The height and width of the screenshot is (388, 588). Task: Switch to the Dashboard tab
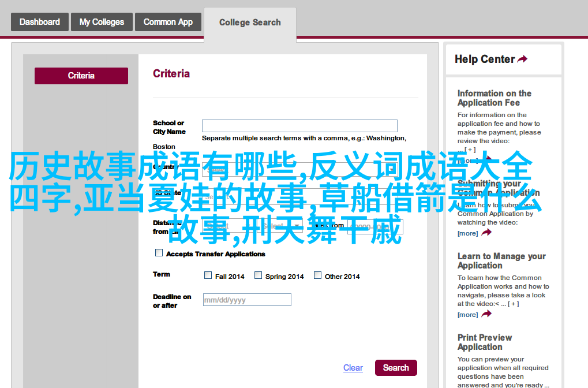[x=39, y=22]
